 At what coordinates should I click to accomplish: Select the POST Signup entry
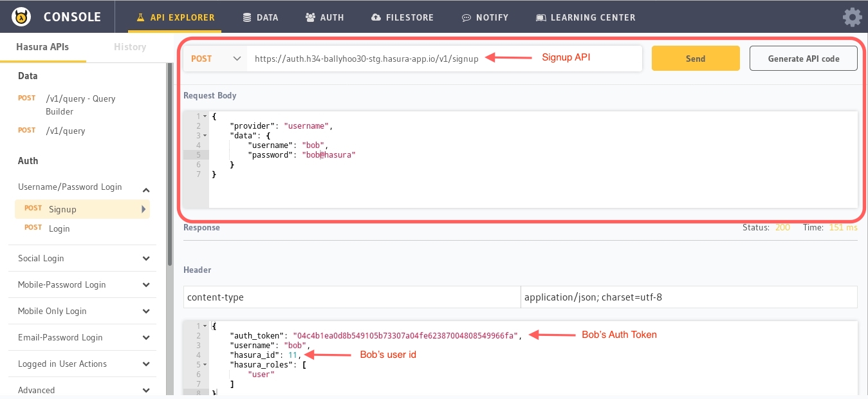[x=82, y=209]
